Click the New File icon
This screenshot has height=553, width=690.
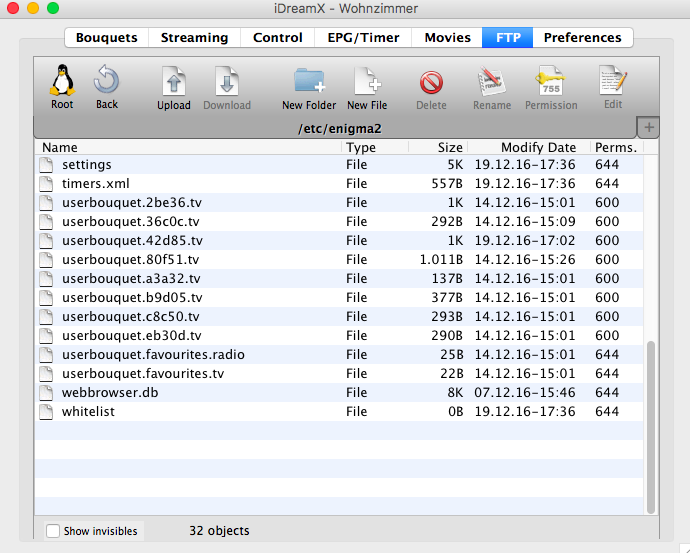pos(367,81)
